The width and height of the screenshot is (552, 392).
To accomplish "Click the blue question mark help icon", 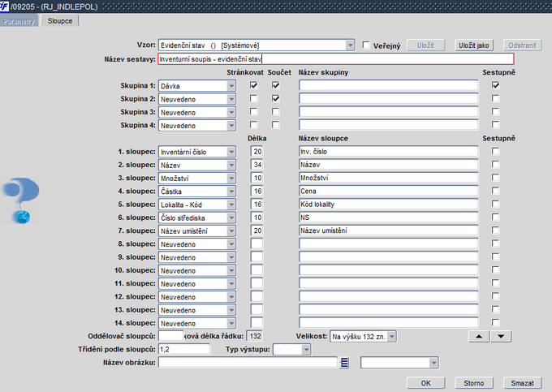I will click(x=21, y=200).
